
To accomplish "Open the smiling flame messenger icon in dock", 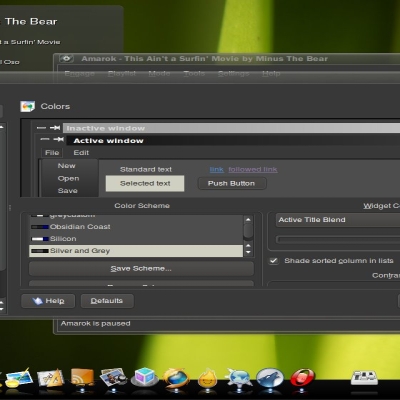I will [207, 378].
